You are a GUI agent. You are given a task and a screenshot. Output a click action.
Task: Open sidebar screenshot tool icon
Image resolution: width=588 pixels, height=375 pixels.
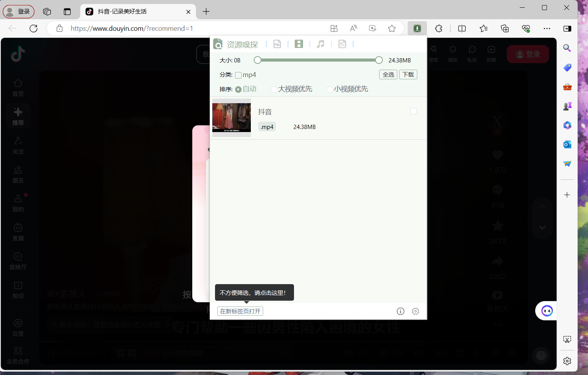click(x=567, y=339)
